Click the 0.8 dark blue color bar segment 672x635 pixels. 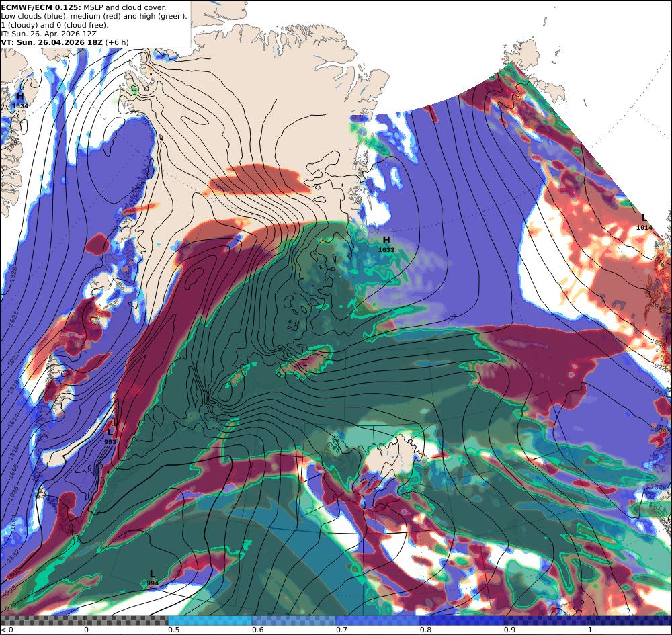[x=461, y=620]
